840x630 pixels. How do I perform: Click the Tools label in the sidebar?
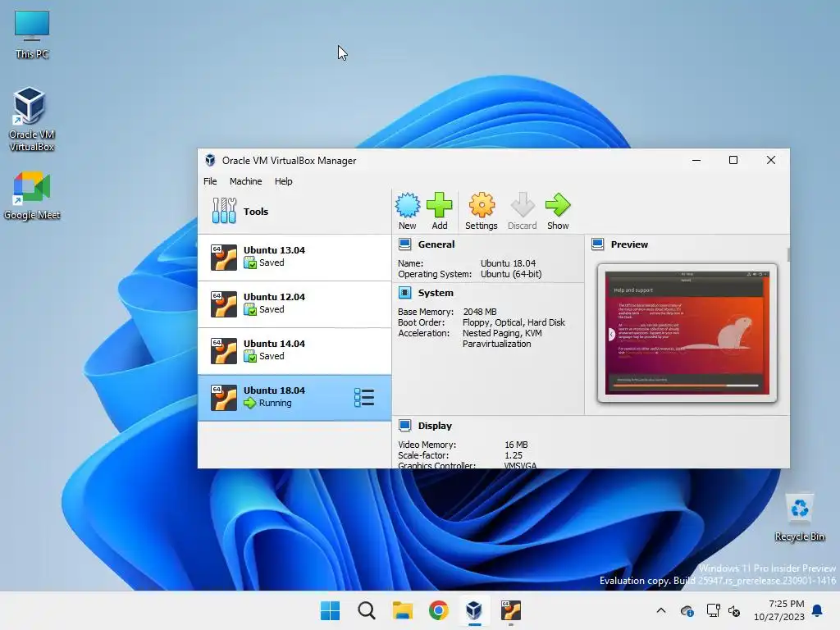coord(256,211)
